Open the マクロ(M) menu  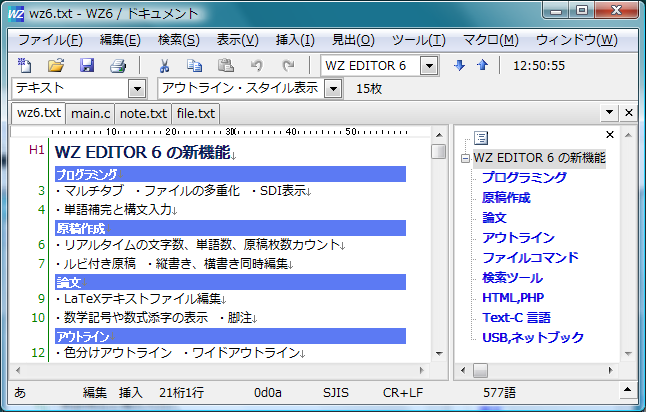coord(491,40)
